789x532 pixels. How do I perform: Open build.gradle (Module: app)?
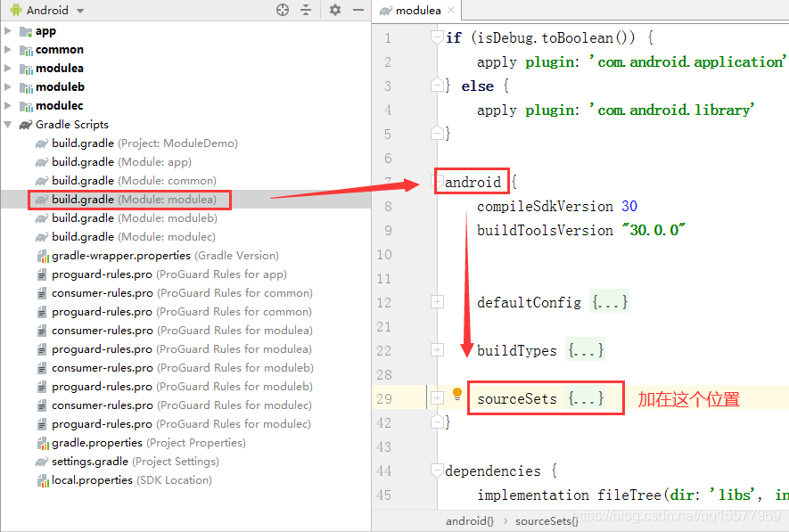click(x=113, y=162)
